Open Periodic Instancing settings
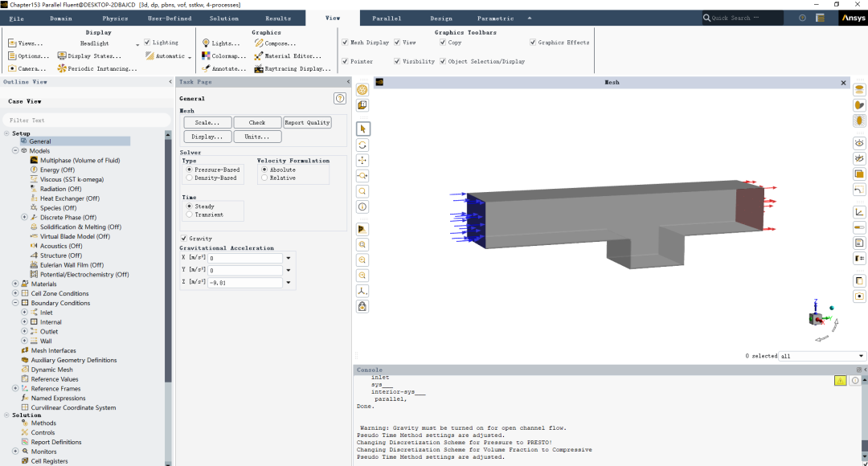Viewport: 868px width, 466px height. [x=97, y=68]
